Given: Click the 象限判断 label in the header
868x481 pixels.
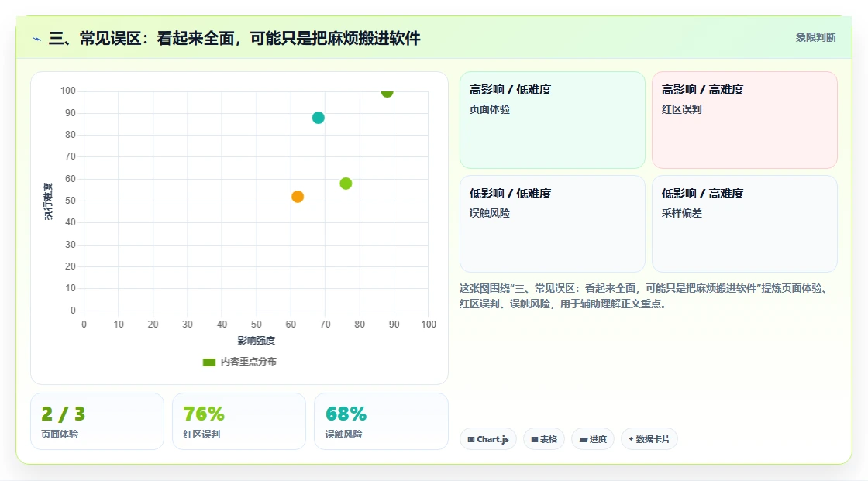Looking at the screenshot, I should pos(815,38).
